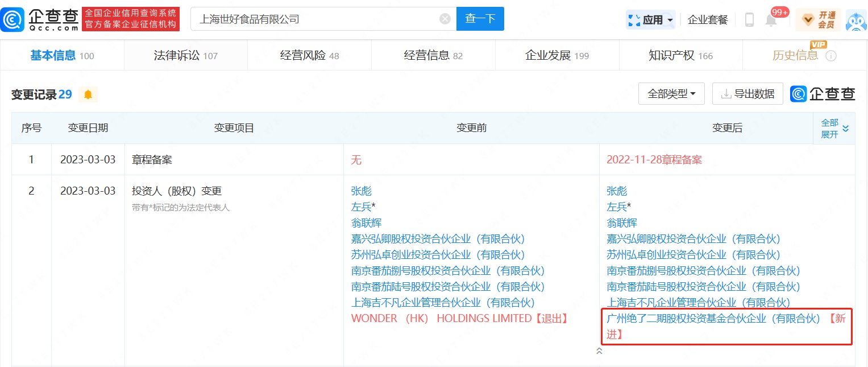
Task: Switch to 知识产权 tab
Action: [680, 56]
